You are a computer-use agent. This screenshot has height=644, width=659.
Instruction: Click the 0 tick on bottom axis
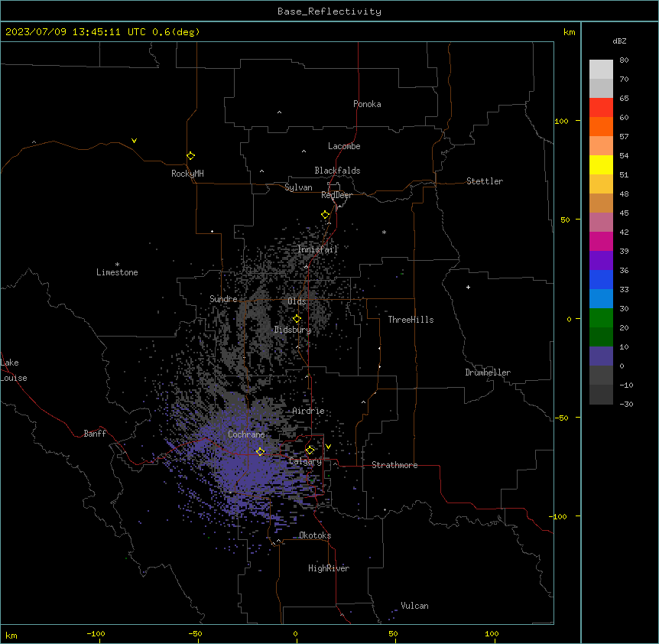pos(295,633)
